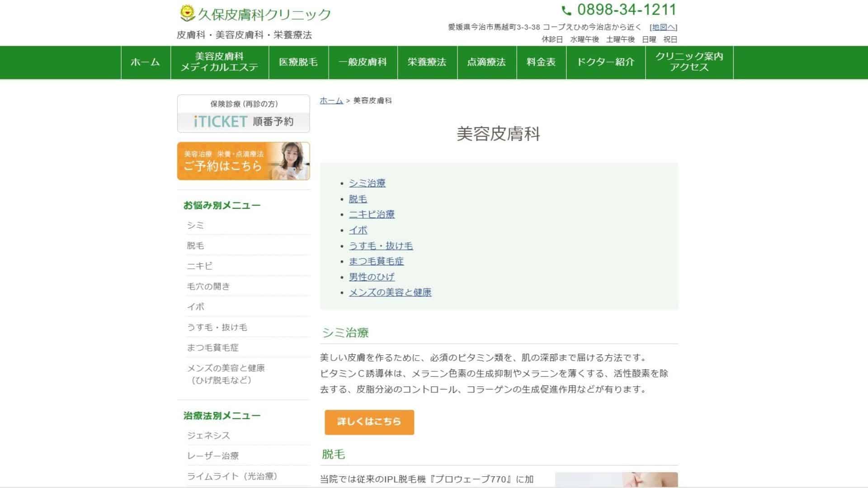Navigate to the 料金表 menu item
The height and width of the screenshot is (488, 868).
pyautogui.click(x=541, y=62)
